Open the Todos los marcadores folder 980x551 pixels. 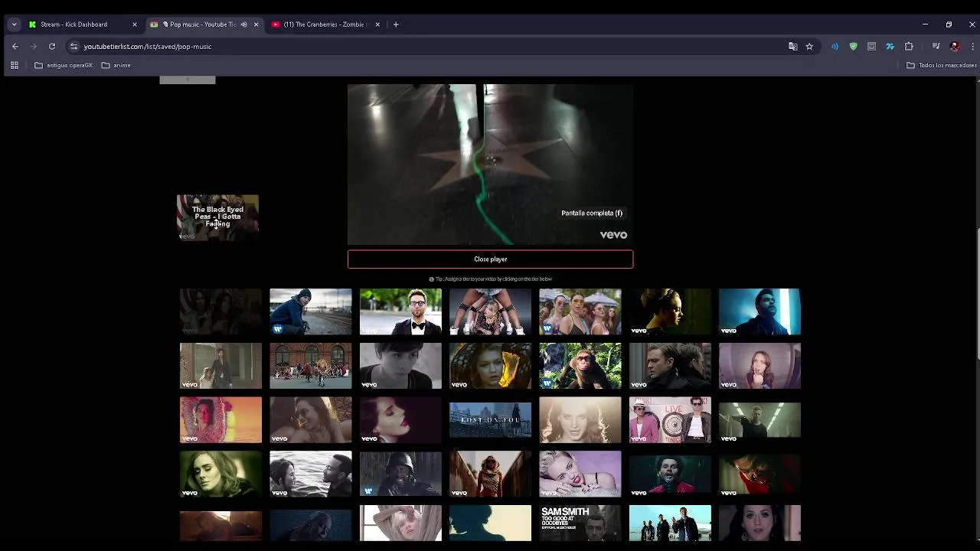coord(942,65)
